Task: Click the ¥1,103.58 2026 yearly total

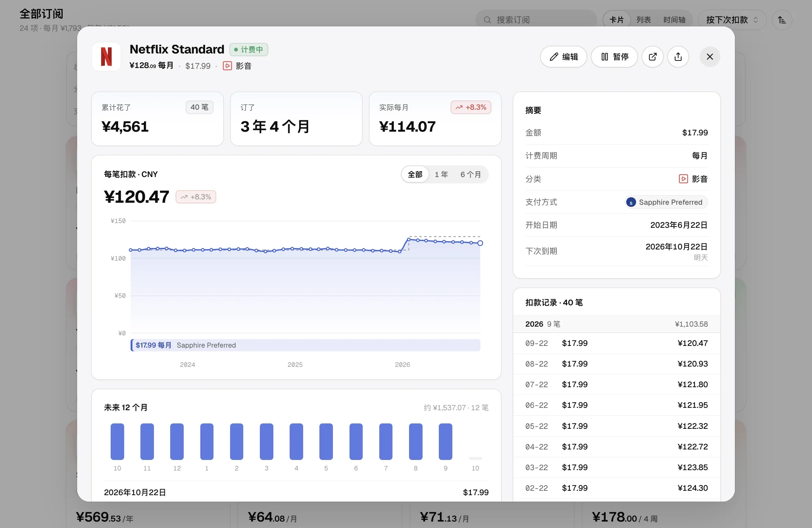Action: [x=691, y=324]
